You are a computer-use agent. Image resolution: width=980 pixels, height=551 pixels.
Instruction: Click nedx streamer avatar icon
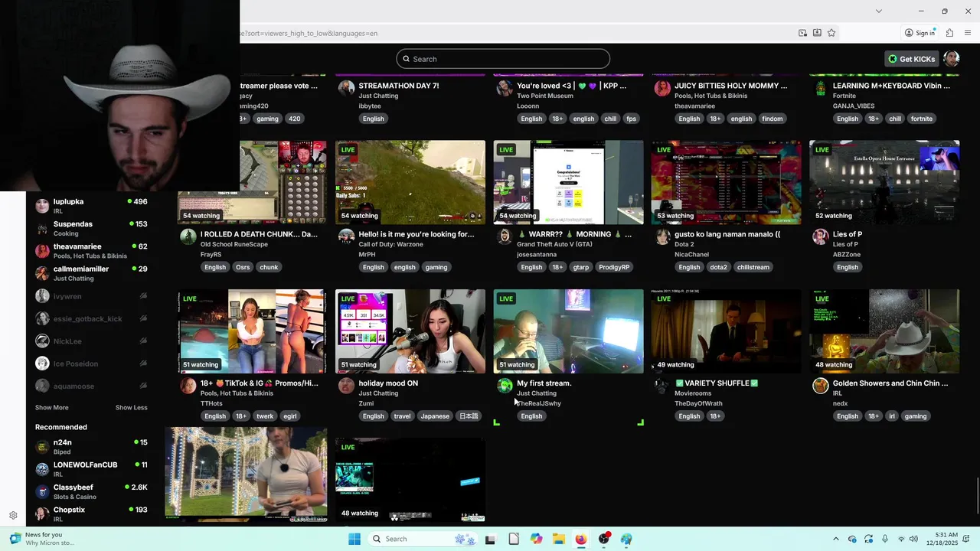pyautogui.click(x=821, y=386)
